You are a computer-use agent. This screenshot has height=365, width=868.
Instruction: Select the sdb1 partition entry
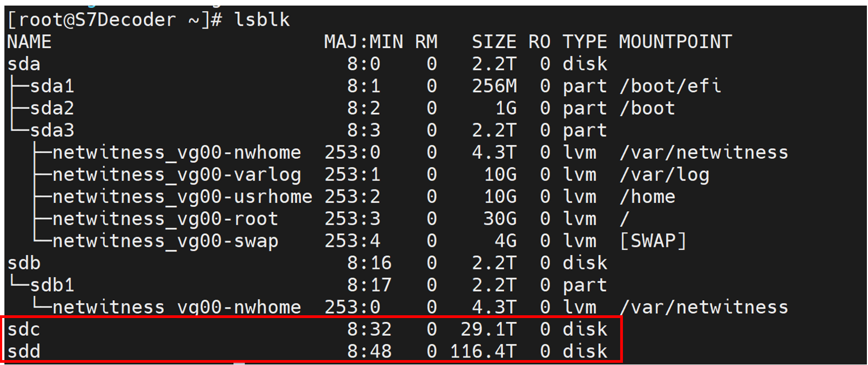[x=51, y=285]
